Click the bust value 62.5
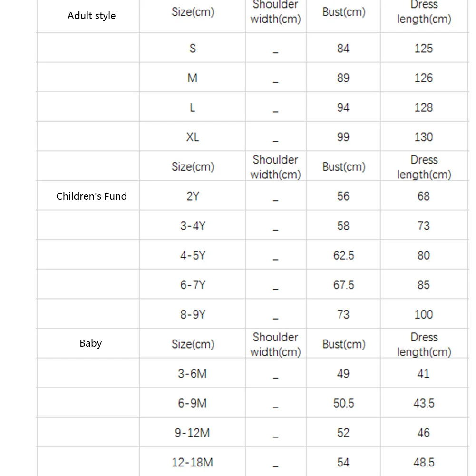Viewport: 476px width, 476px height. [x=343, y=255]
